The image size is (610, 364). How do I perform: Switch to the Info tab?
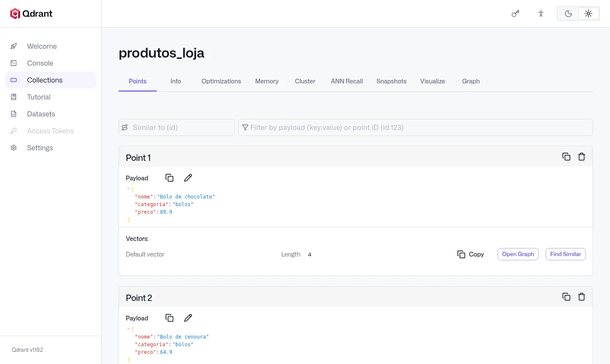pyautogui.click(x=176, y=81)
